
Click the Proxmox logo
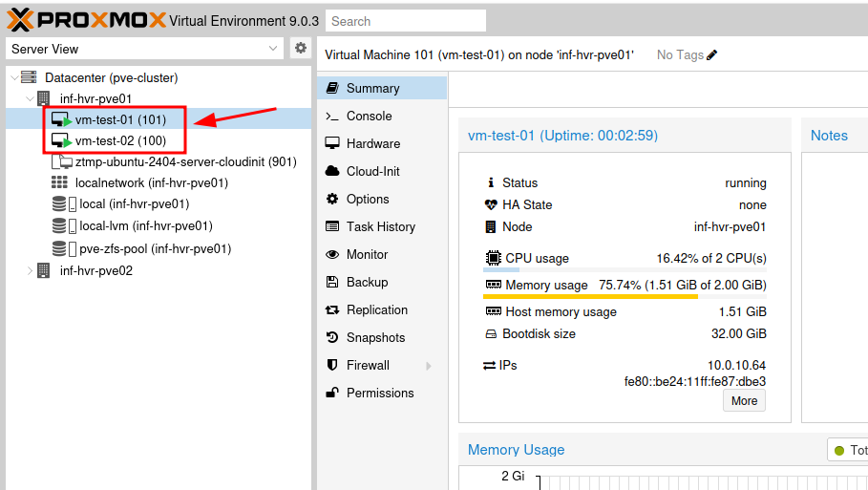86,19
